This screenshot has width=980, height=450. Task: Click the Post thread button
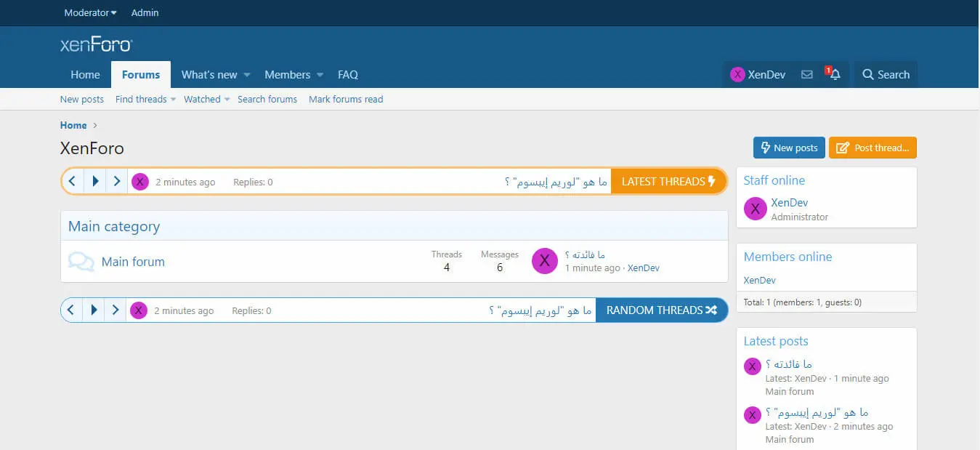[872, 148]
